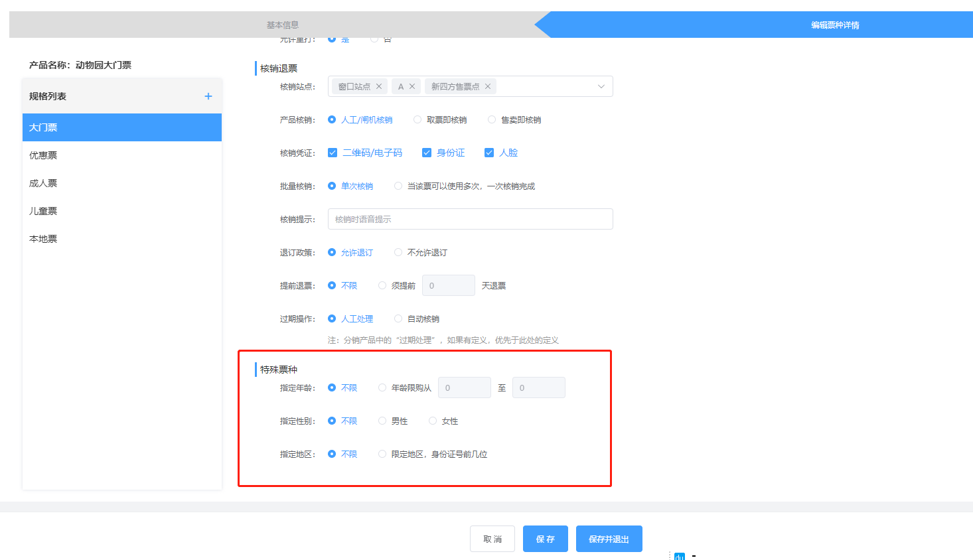Viewport: 973px width, 560px height.
Task: Uncheck the 人脸 checkbox
Action: point(489,153)
